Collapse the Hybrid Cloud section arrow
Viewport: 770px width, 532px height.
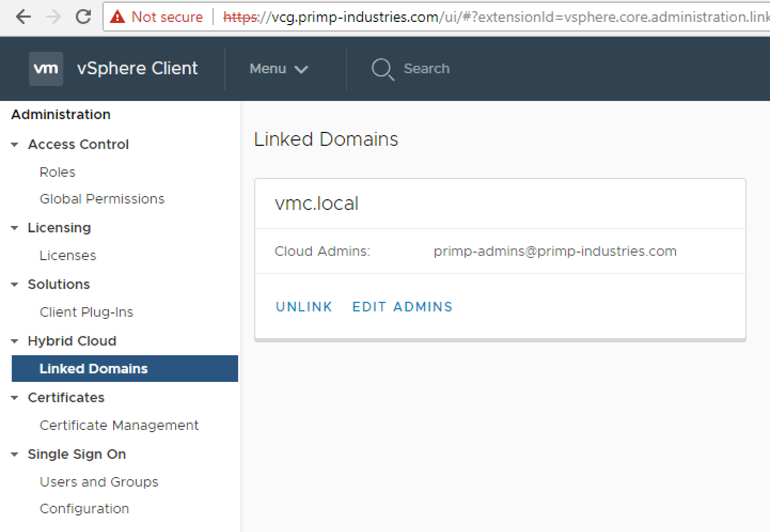14,341
